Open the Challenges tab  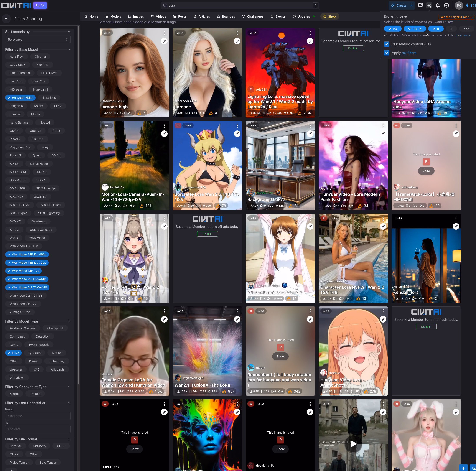252,16
